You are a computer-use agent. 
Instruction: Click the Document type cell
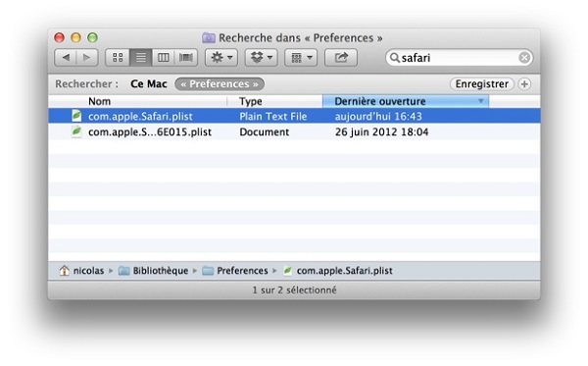[x=265, y=132]
